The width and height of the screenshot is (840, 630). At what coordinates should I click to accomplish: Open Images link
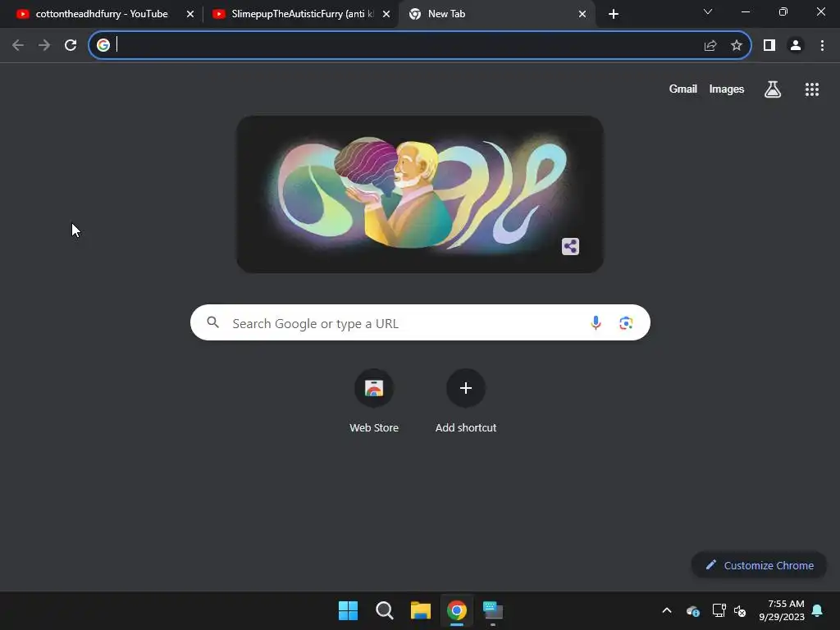click(727, 89)
